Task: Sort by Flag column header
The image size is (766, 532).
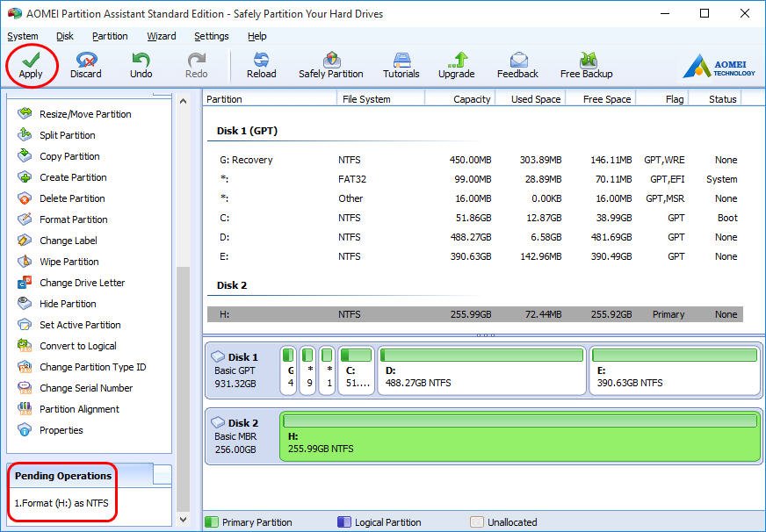Action: coord(662,99)
